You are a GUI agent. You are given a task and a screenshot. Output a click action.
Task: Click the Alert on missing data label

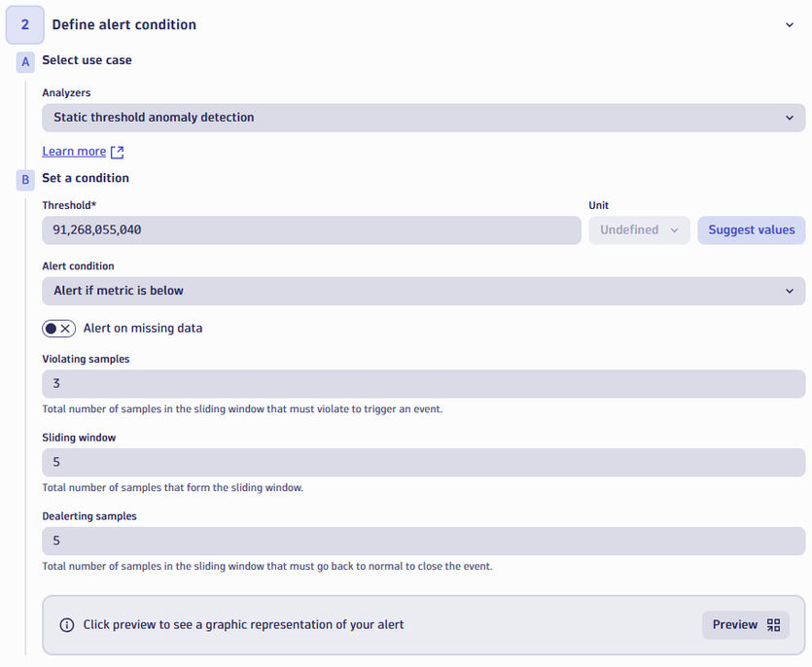(x=143, y=329)
